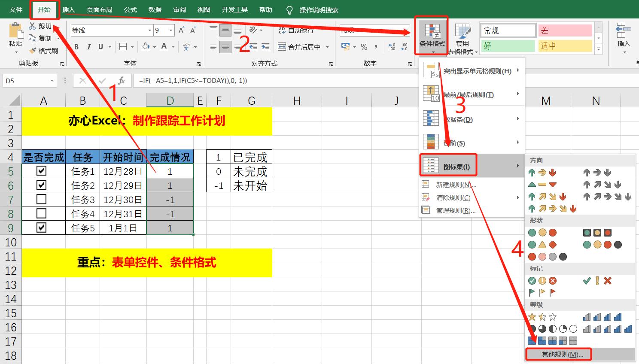Increase decimal places
639x364 pixels.
pos(391,46)
